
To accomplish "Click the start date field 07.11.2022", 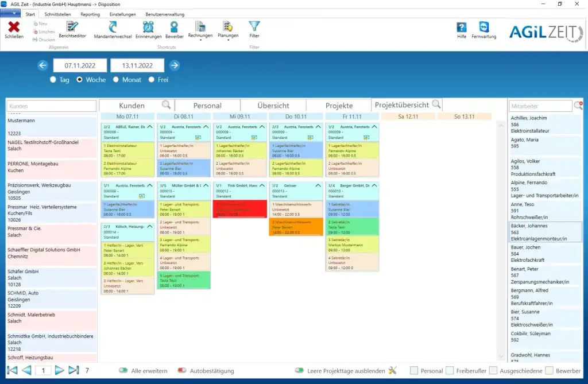I will [x=80, y=65].
